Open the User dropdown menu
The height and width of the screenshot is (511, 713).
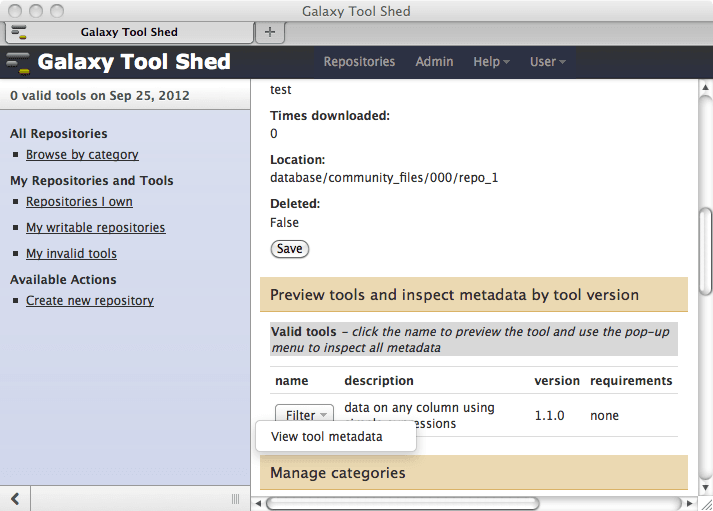click(x=547, y=62)
